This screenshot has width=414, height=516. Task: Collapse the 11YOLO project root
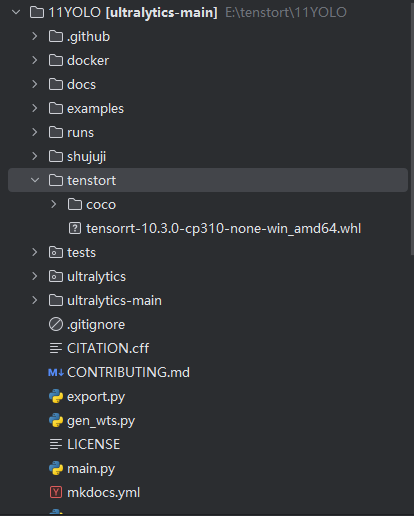pyautogui.click(x=16, y=12)
